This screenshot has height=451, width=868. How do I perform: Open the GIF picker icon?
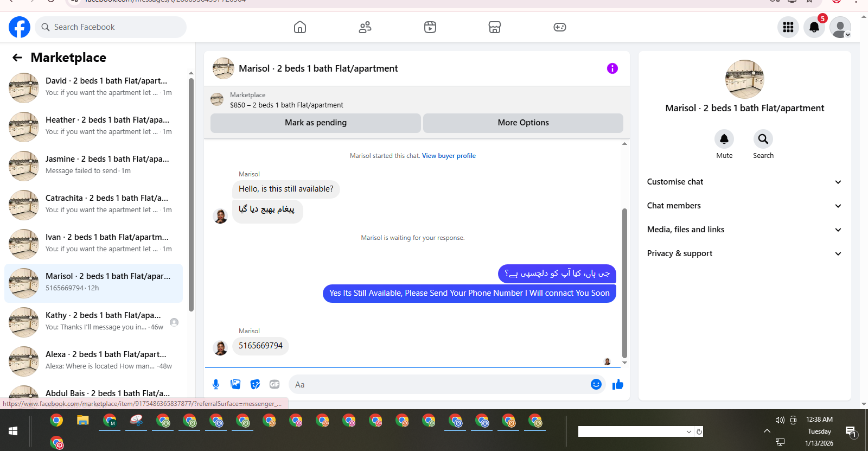[275, 384]
